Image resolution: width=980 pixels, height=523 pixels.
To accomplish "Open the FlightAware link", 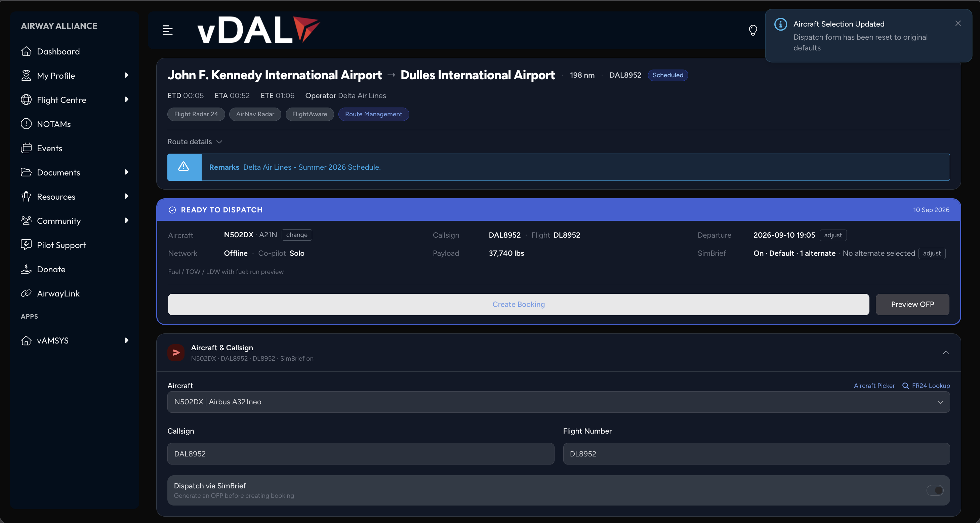I will [309, 114].
